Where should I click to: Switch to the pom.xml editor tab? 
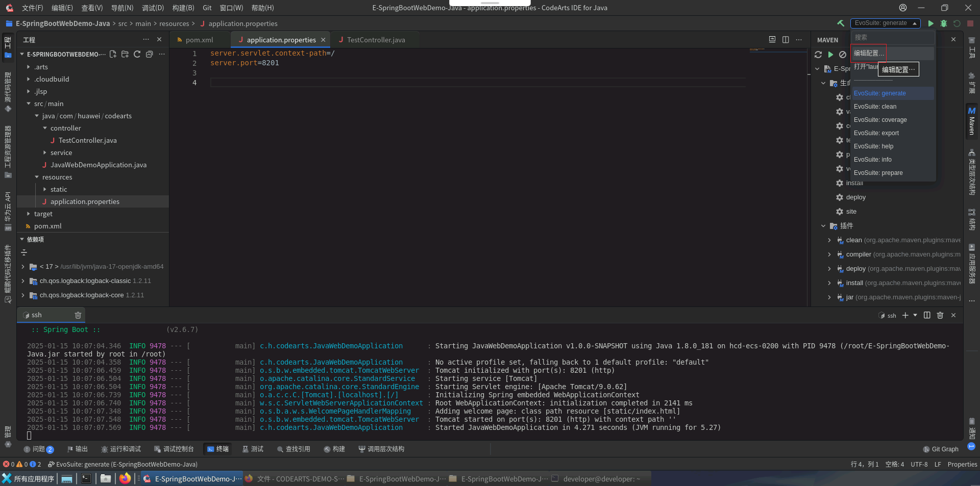[199, 40]
